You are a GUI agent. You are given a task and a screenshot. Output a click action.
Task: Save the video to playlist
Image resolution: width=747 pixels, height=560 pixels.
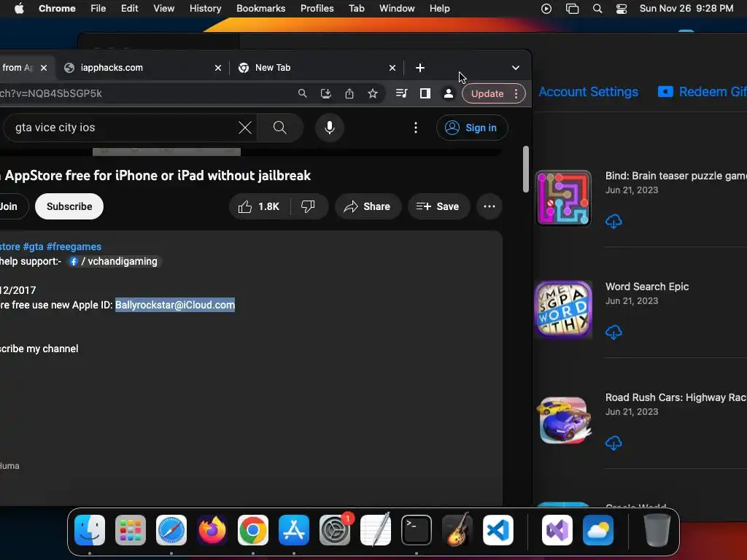[438, 206]
